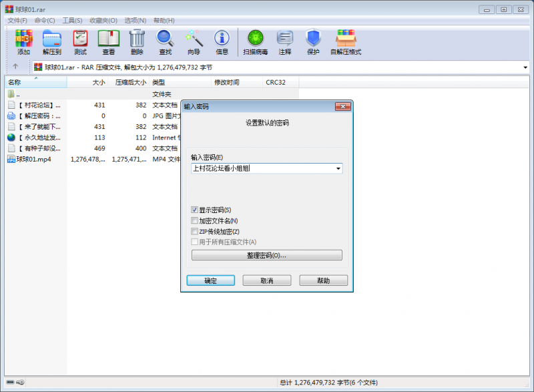Click the 保护 (Protect) archive icon

click(312, 40)
